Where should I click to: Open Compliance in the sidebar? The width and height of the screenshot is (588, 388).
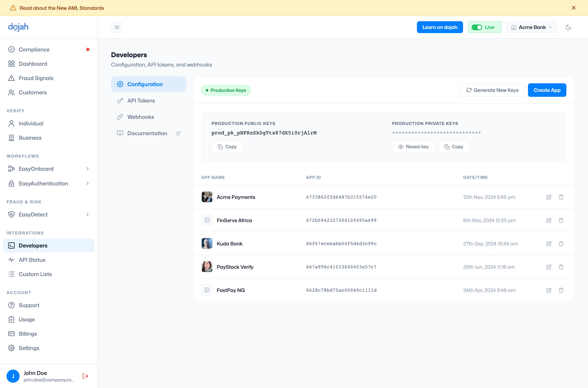49,49
